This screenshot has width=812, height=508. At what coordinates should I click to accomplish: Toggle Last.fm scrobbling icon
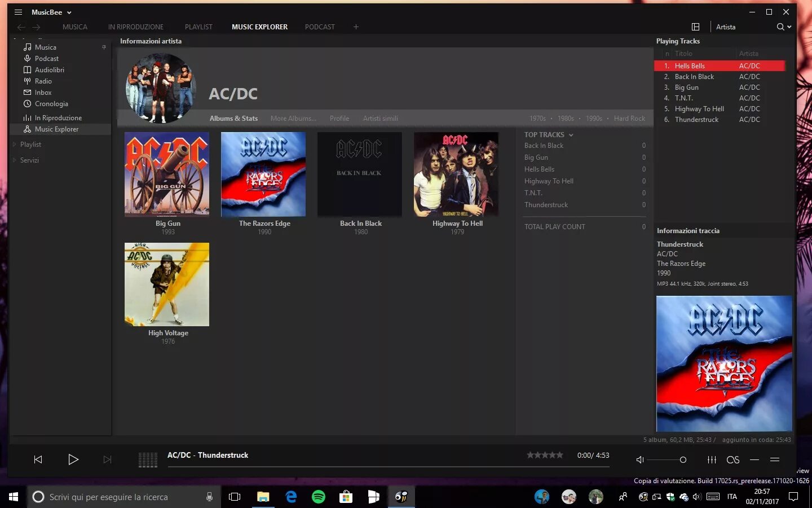pos(733,459)
